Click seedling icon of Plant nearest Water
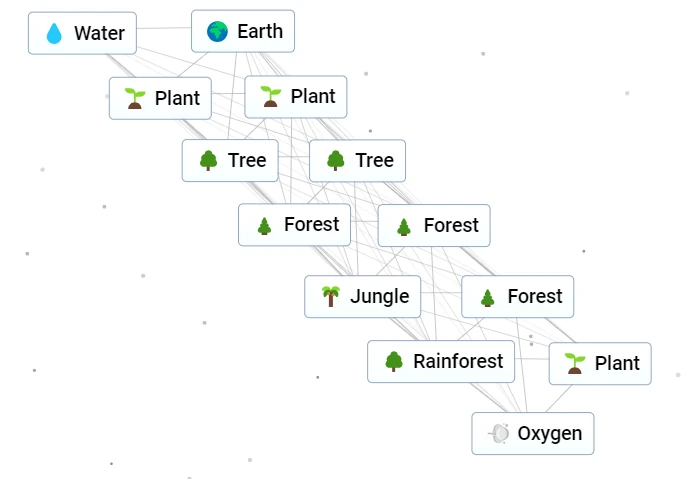The width and height of the screenshot is (698, 479). click(134, 99)
